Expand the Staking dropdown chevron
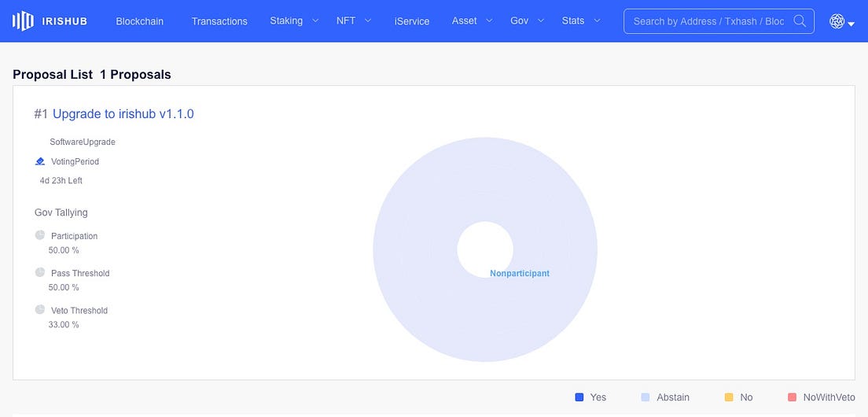Viewport: 868px width, 417px height. [315, 20]
